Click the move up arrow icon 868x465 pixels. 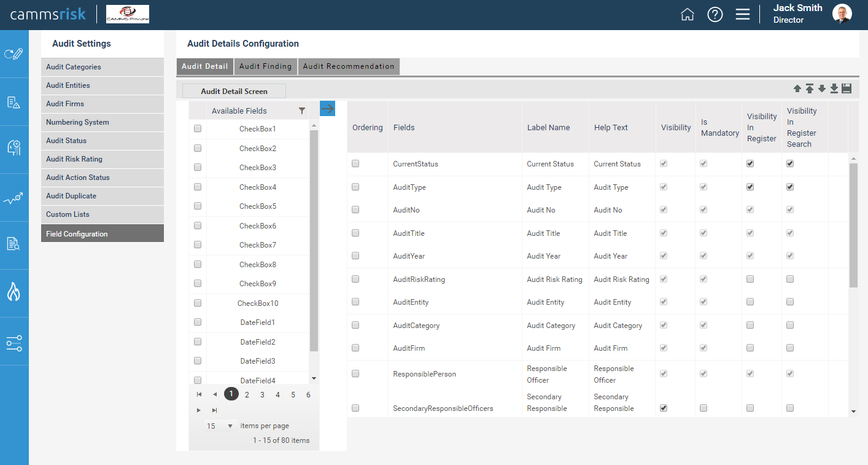click(x=797, y=89)
